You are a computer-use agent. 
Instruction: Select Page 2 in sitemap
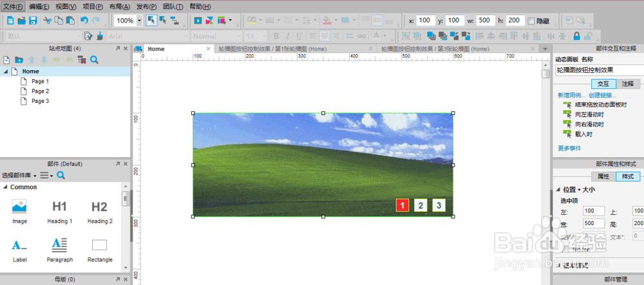tap(40, 91)
